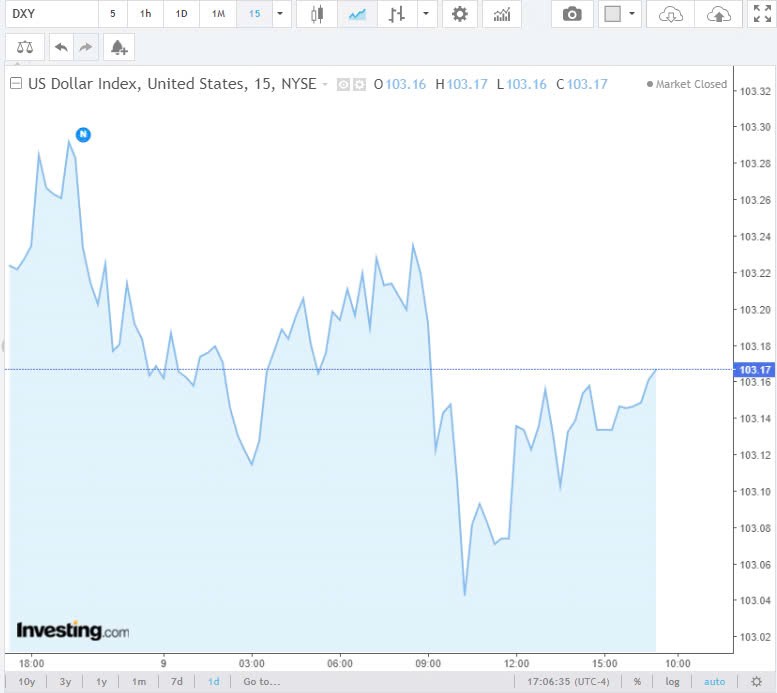Add an alert with bell icon

coord(119,47)
